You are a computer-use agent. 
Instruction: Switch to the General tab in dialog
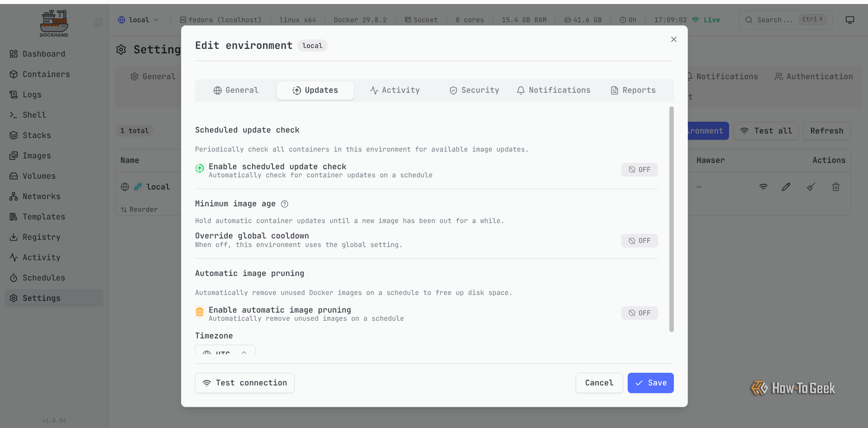point(236,90)
